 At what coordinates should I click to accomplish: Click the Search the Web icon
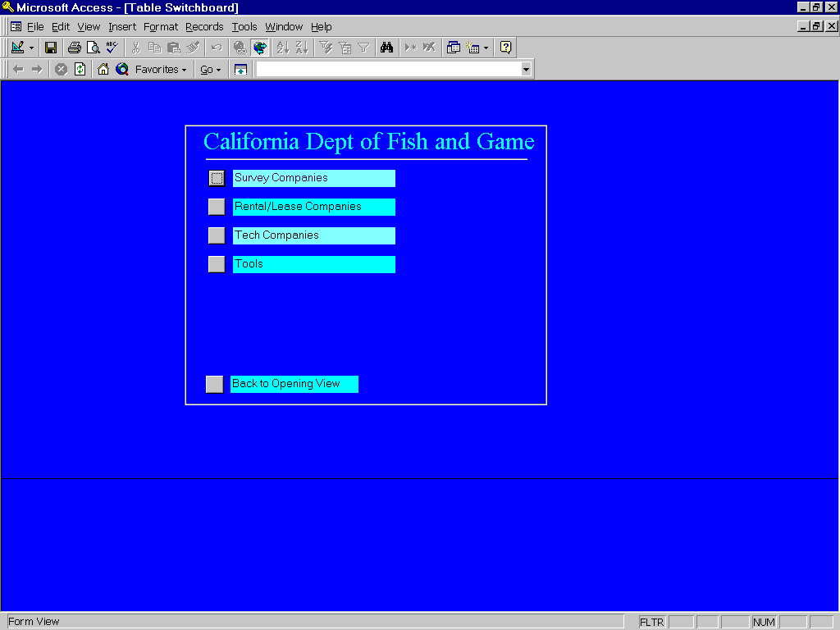tap(122, 70)
